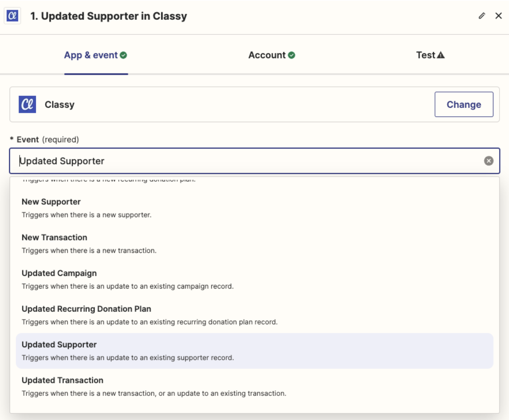Click the green checkmark next to Account
The width and height of the screenshot is (509, 420).
click(x=292, y=55)
